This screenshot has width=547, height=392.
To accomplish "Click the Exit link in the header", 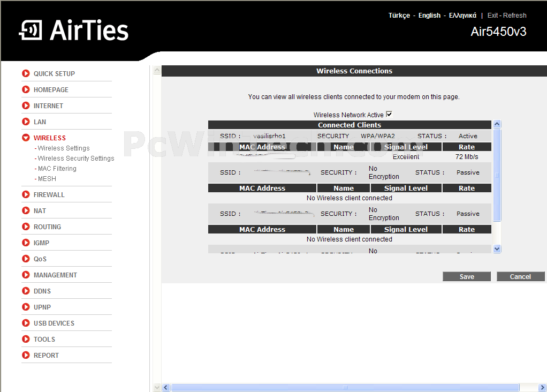I will pyautogui.click(x=492, y=16).
